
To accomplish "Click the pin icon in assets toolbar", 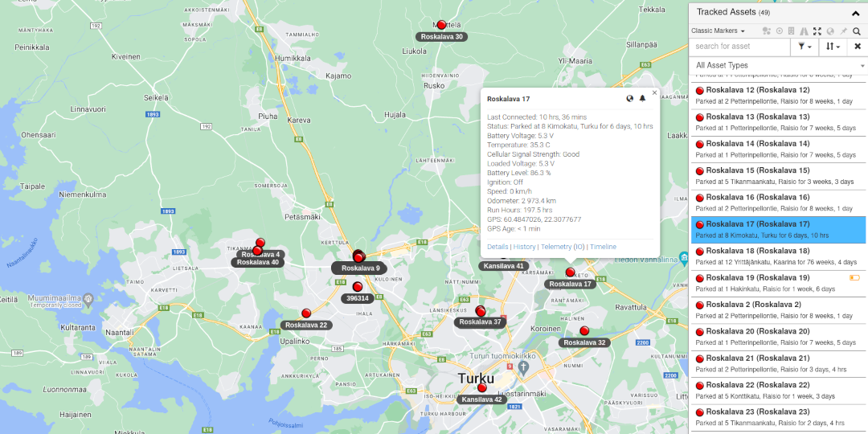I will 843,31.
